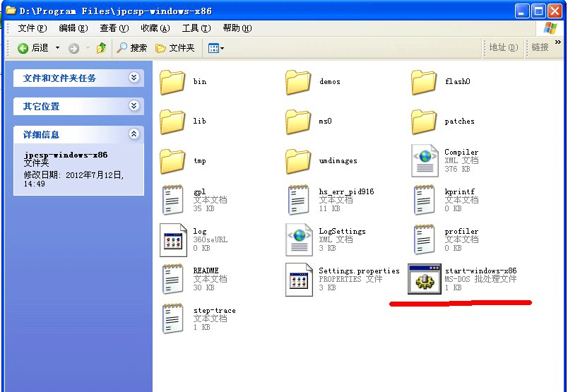Screen dimensions: 568x392
Task: Open the 帮助(H) menu
Action: point(237,28)
